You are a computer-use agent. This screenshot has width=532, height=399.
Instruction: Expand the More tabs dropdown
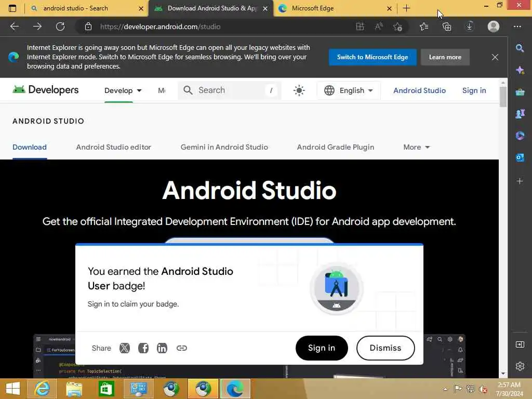tap(417, 147)
